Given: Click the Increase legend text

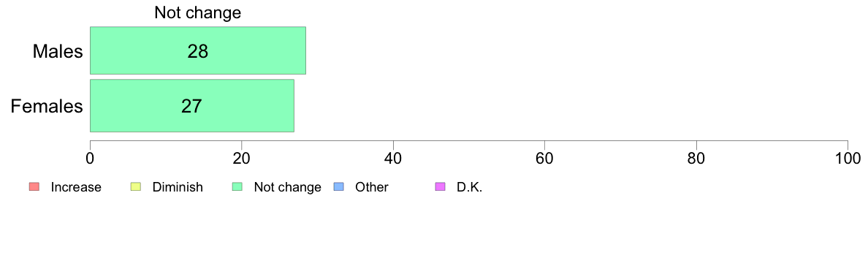Looking at the screenshot, I should click(x=76, y=187).
